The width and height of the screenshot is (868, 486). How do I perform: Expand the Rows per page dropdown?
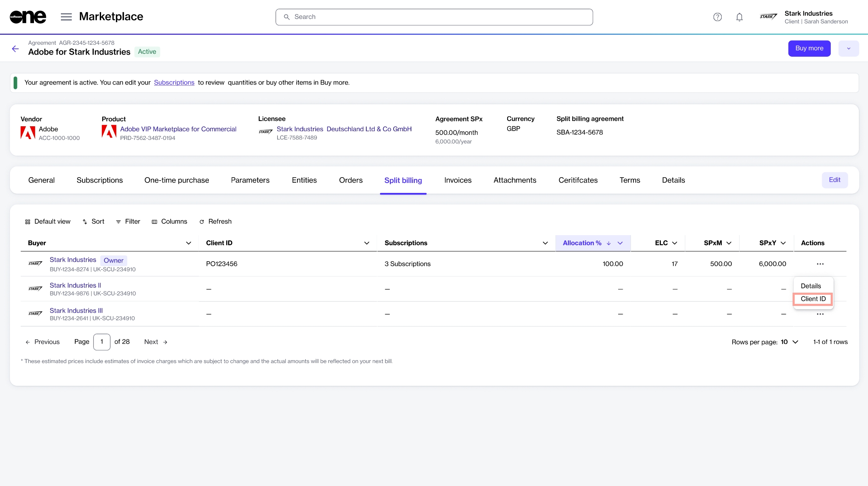tap(795, 342)
